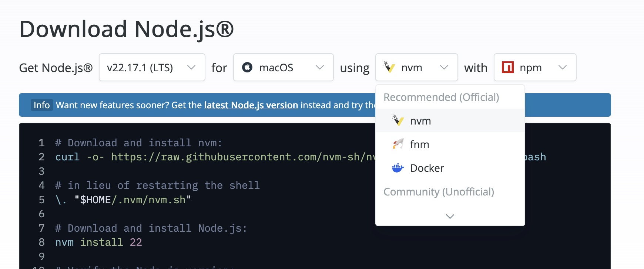
Task: Collapse the nvm installer dropdown
Action: tap(417, 67)
